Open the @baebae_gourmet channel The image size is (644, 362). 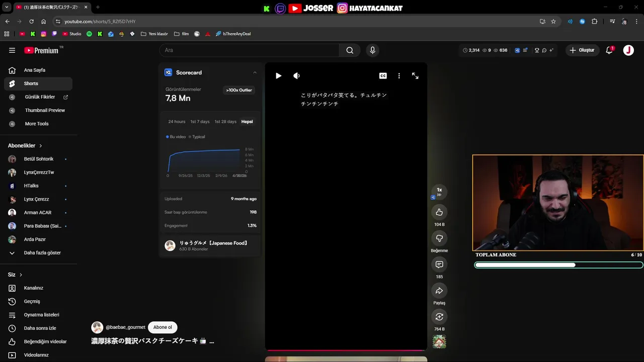[x=125, y=327]
